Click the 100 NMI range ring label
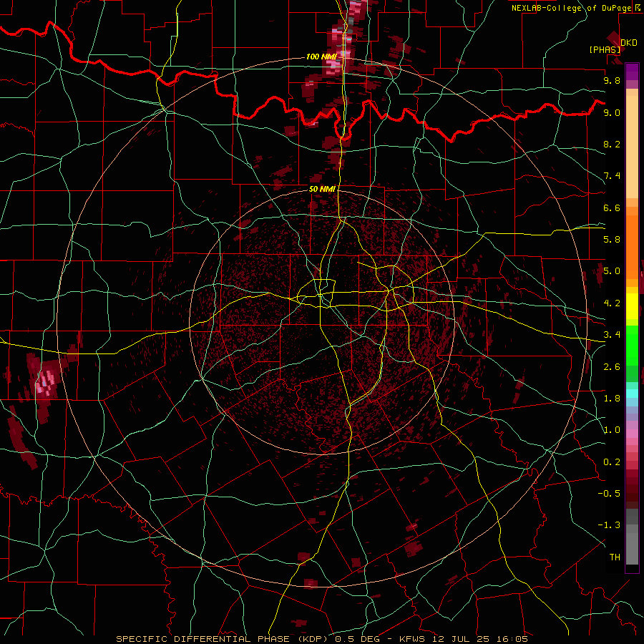Viewport: 644px width, 644px height. pyautogui.click(x=321, y=57)
